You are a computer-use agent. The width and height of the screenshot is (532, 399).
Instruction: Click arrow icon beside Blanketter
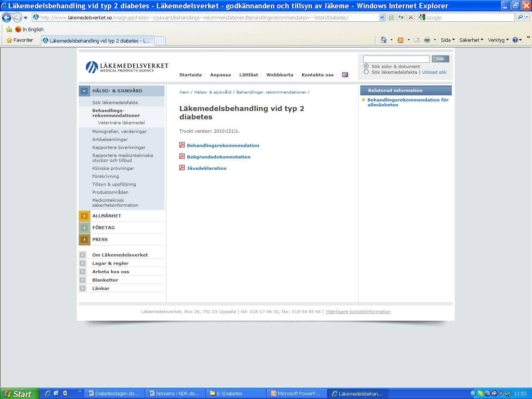(x=82, y=280)
